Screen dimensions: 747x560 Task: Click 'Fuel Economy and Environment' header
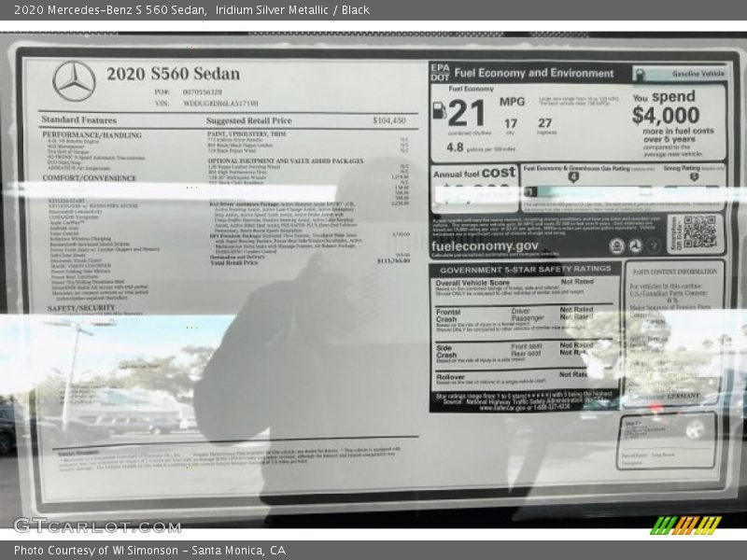coord(534,73)
